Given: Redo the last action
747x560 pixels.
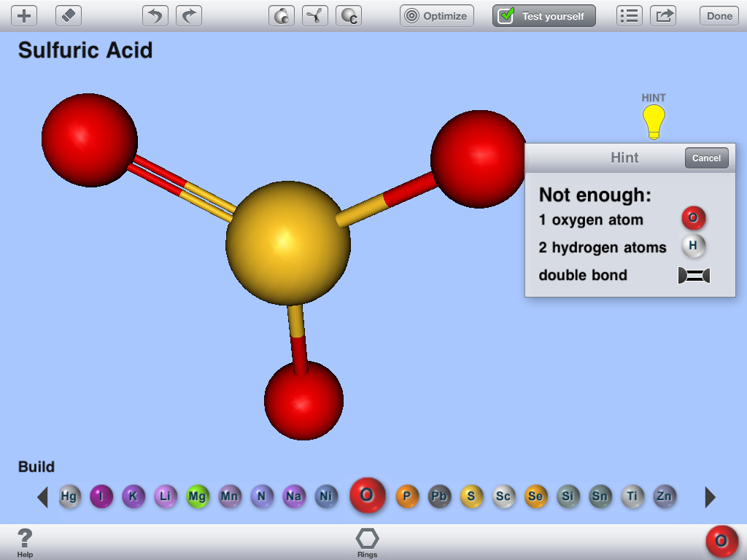Looking at the screenshot, I should click(x=190, y=15).
